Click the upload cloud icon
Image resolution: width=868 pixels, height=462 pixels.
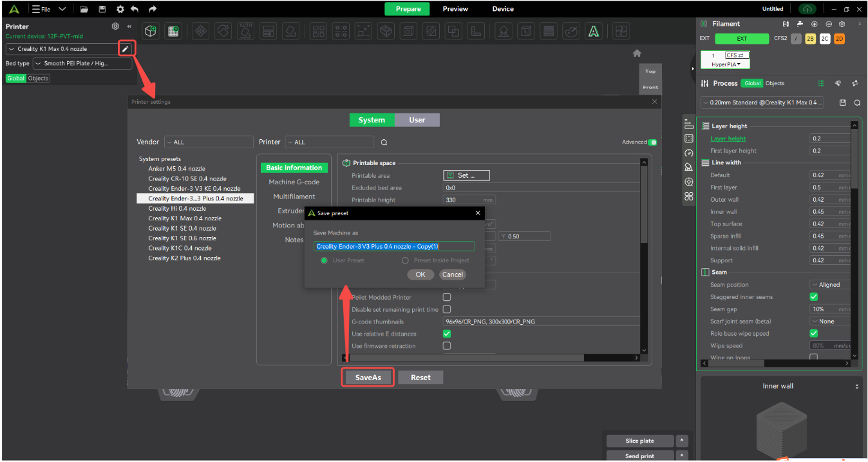807,9
